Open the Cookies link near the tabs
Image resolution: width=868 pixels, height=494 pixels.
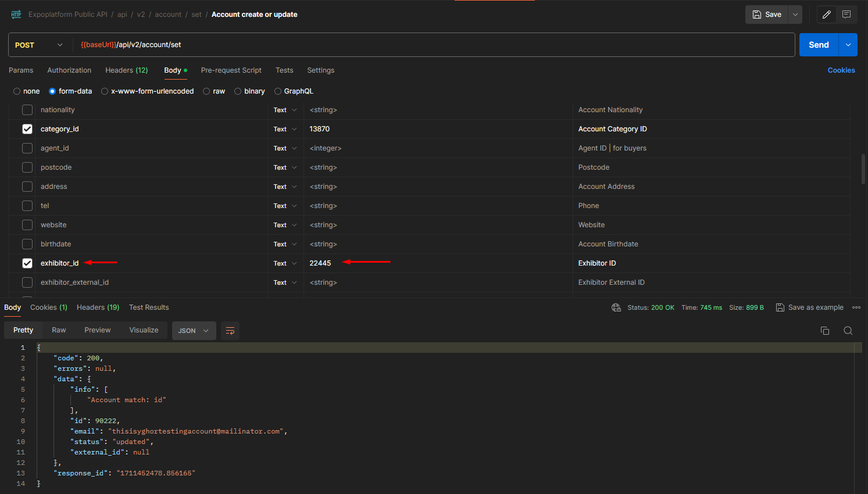tap(841, 70)
